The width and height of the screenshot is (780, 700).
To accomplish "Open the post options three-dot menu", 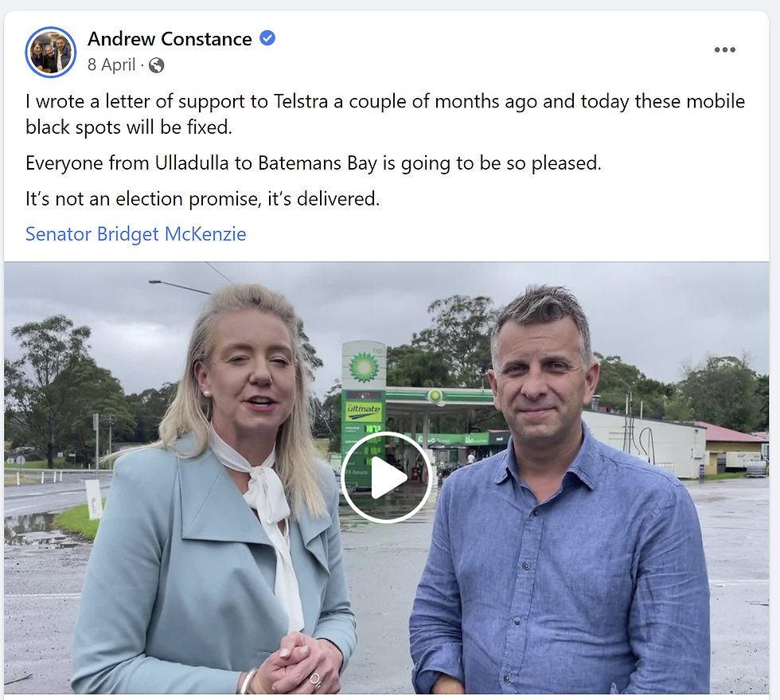I will [x=724, y=49].
